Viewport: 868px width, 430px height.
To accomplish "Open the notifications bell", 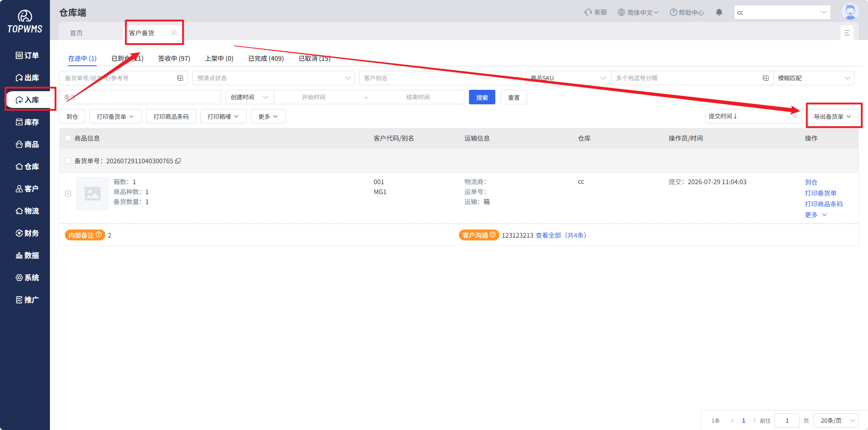I will 719,12.
